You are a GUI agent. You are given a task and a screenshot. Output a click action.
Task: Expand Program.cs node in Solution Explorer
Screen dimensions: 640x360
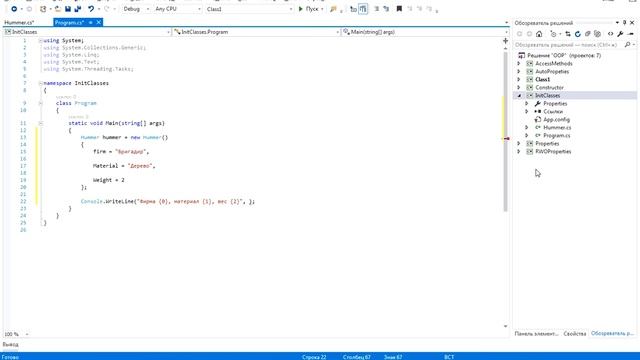coord(527,135)
